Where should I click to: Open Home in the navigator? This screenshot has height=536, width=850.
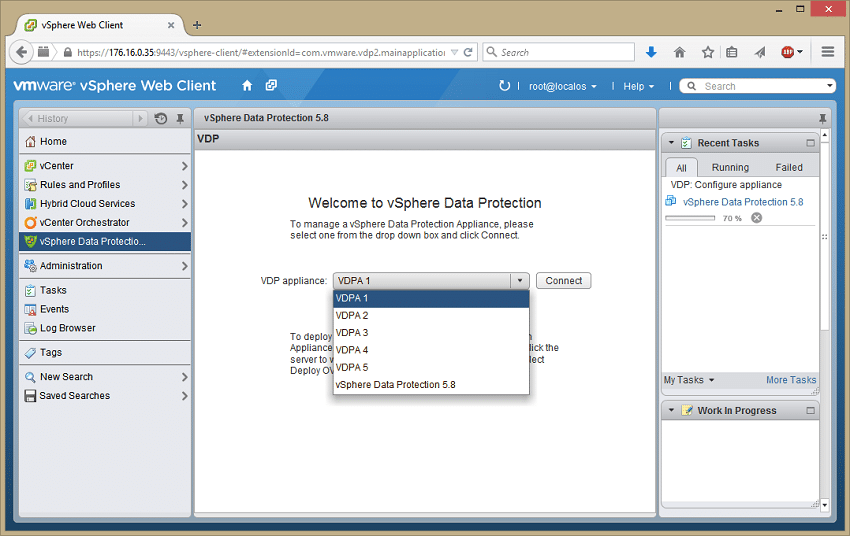click(105, 141)
